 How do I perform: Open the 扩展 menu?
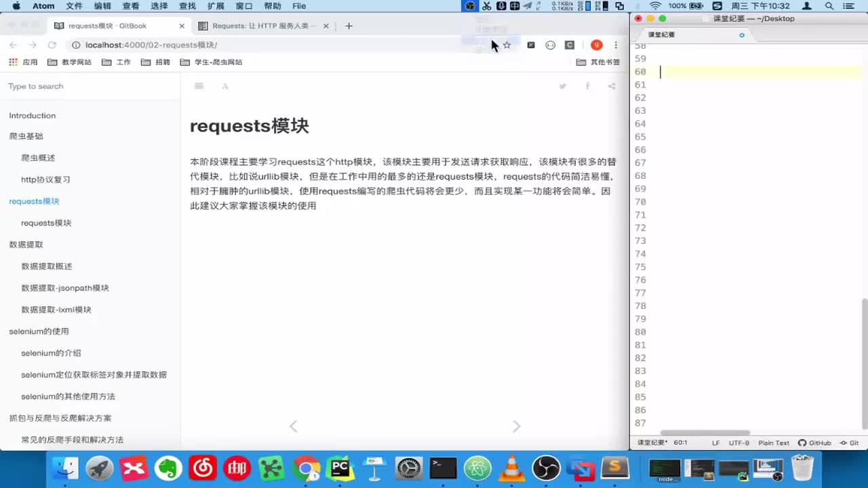tap(216, 6)
